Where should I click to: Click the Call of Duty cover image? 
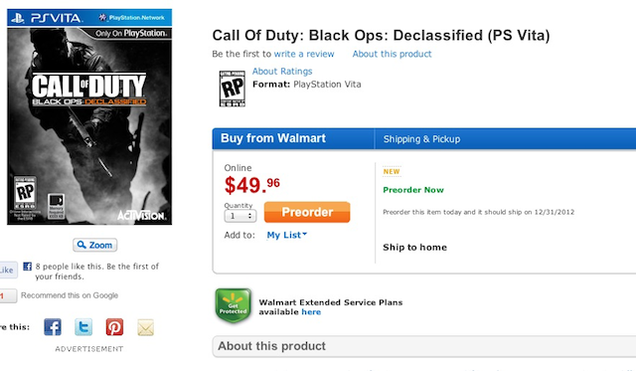click(x=89, y=117)
